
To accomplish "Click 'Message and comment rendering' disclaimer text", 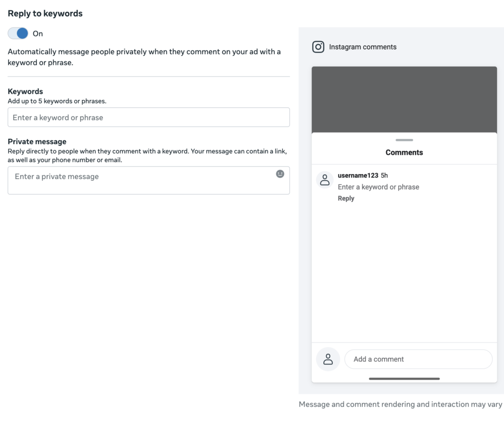I will point(400,404).
